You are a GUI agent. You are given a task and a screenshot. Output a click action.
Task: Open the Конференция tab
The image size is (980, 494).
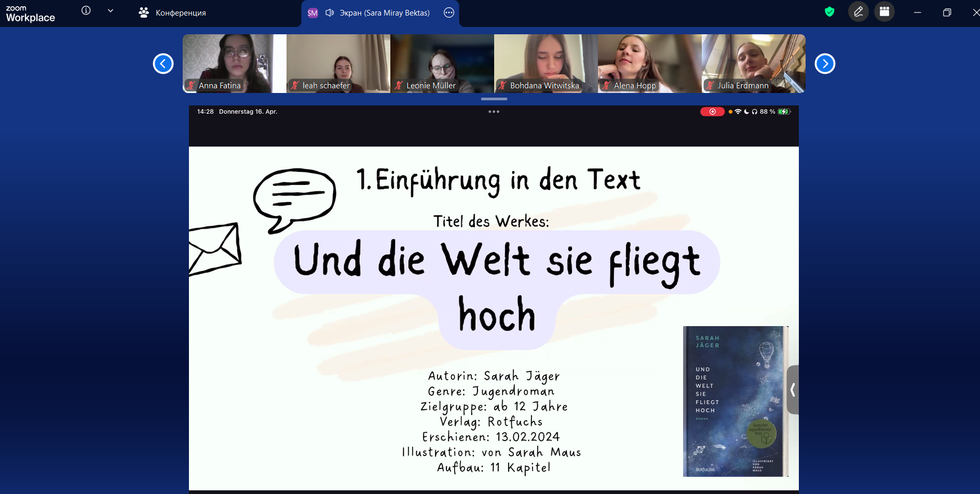(x=172, y=12)
